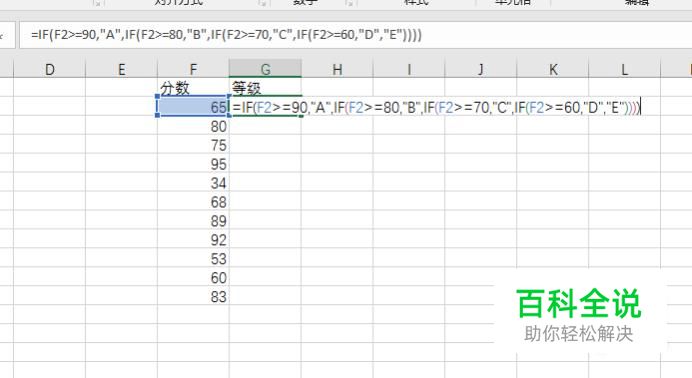Click the 分数 header cell
692x378 pixels.
pyautogui.click(x=193, y=88)
